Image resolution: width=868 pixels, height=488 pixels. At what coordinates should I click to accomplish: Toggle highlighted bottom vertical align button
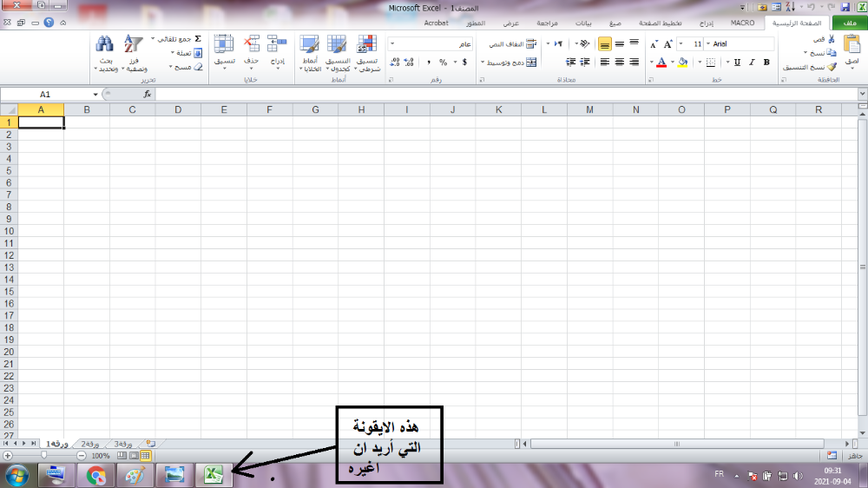[x=605, y=43]
